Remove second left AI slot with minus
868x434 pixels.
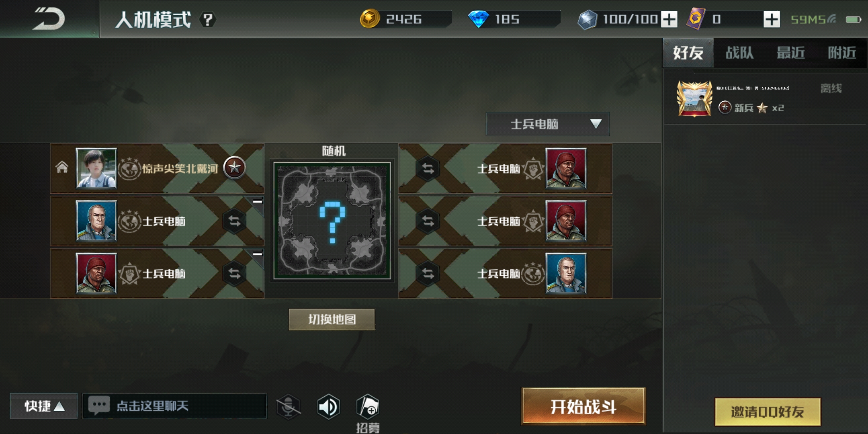click(258, 201)
